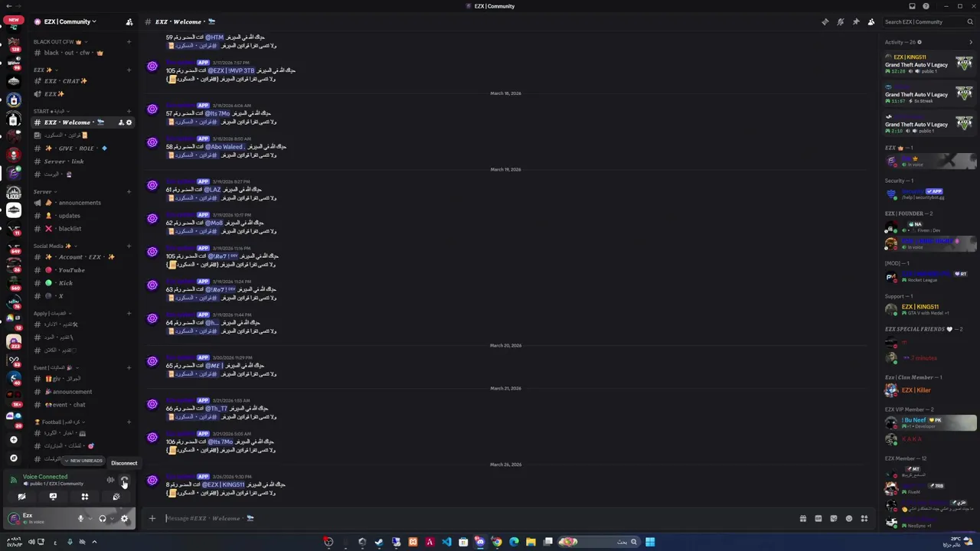
Task: Open File Explorer from taskbar
Action: 531,542
